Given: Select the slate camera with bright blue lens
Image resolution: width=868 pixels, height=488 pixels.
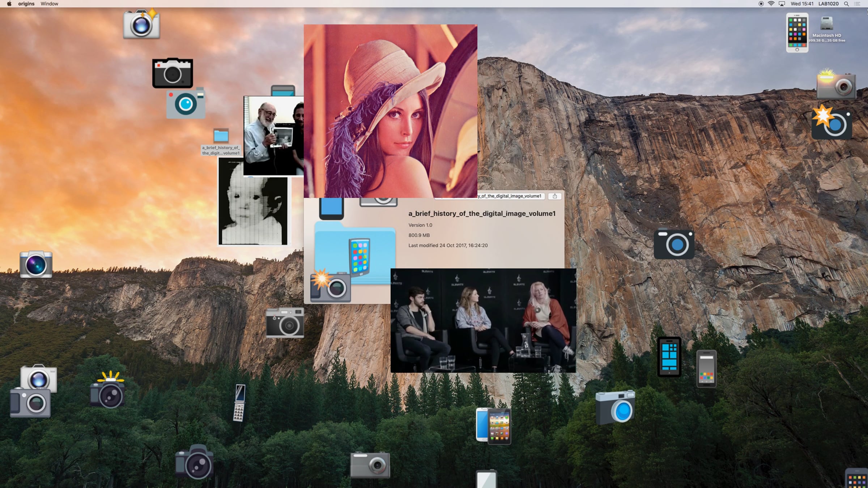Looking at the screenshot, I should [x=615, y=407].
